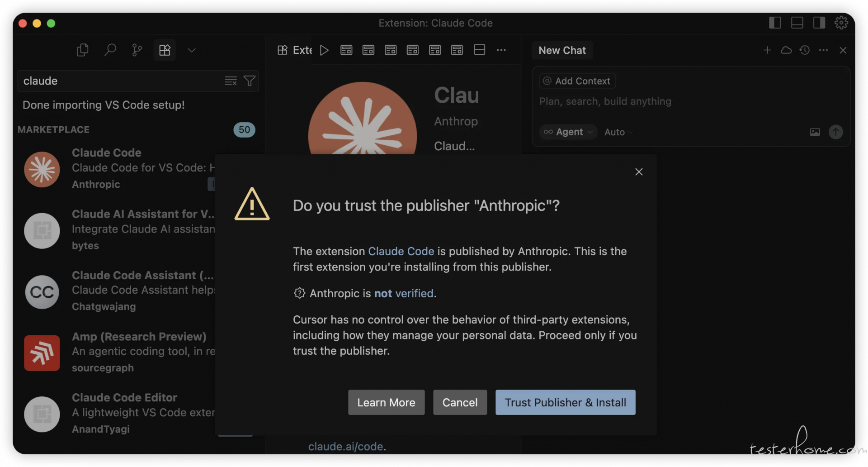Close the trust publisher dialog
This screenshot has width=868, height=467.
coord(639,172)
